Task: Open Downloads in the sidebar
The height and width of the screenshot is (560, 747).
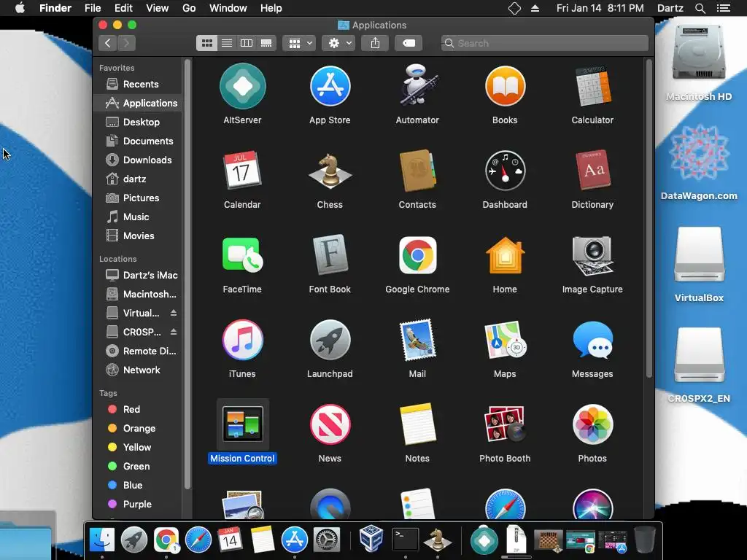Action: (138, 160)
